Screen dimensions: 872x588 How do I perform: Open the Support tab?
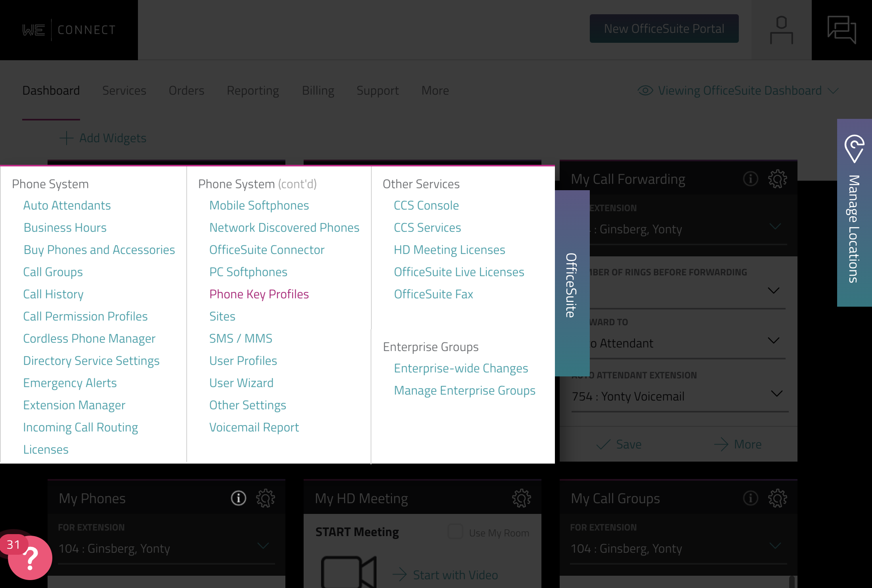[x=378, y=91]
